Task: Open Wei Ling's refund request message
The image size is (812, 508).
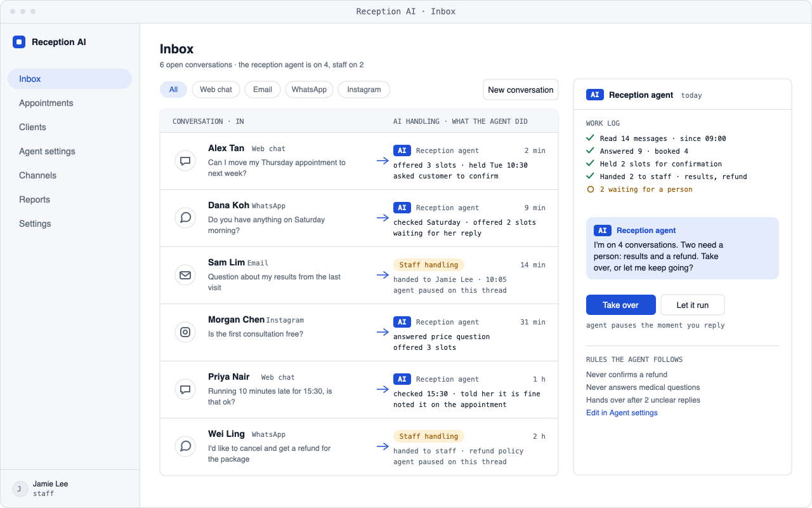Action: coord(270,453)
